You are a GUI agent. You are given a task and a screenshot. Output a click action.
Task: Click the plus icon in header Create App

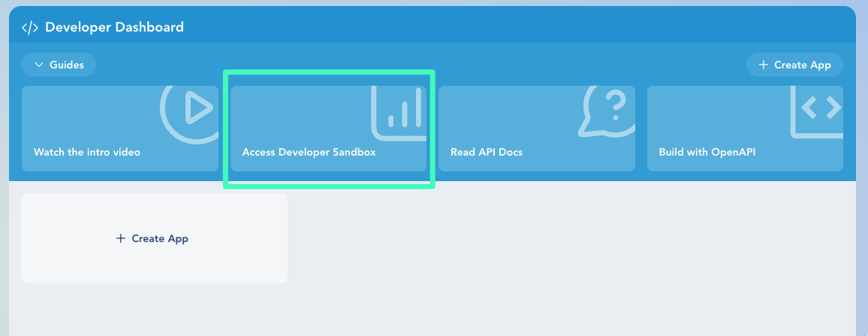pos(764,65)
